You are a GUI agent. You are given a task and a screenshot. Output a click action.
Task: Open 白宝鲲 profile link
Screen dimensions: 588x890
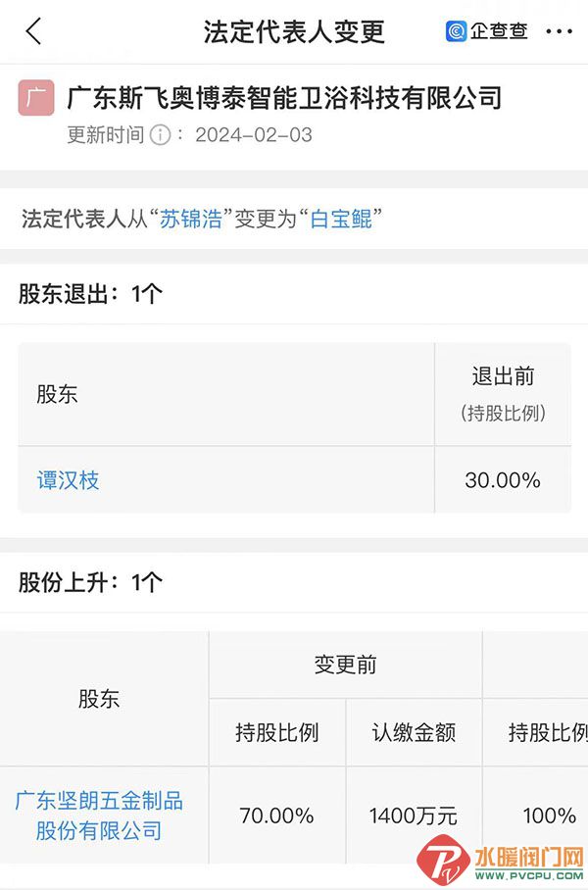point(341,219)
